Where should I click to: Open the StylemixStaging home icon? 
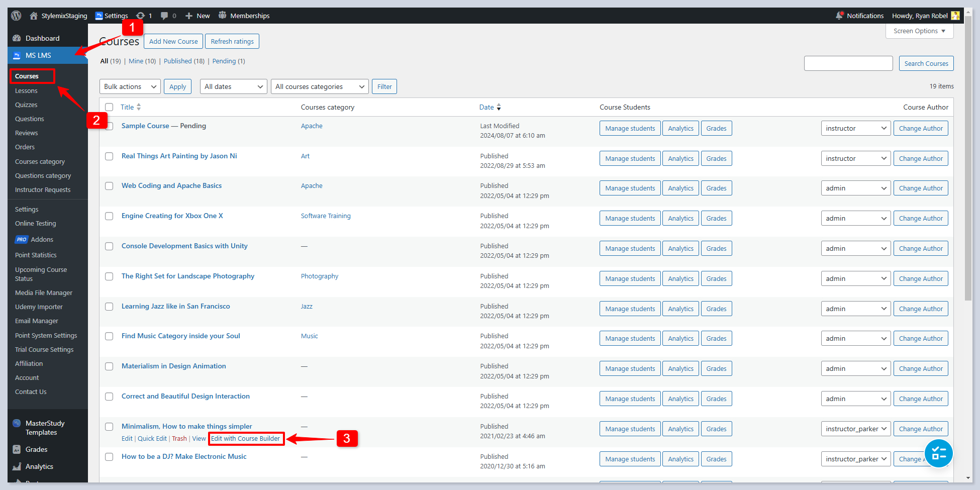pos(34,16)
